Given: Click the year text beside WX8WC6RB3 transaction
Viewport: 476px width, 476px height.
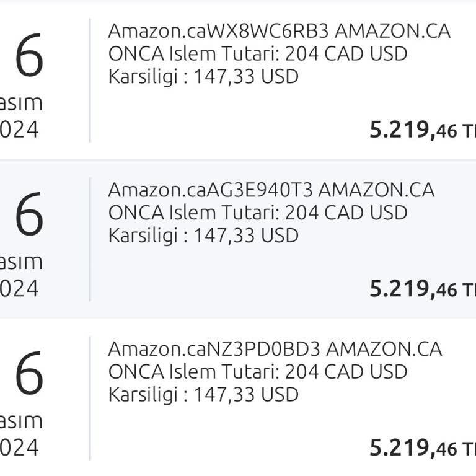Looking at the screenshot, I should (19, 130).
